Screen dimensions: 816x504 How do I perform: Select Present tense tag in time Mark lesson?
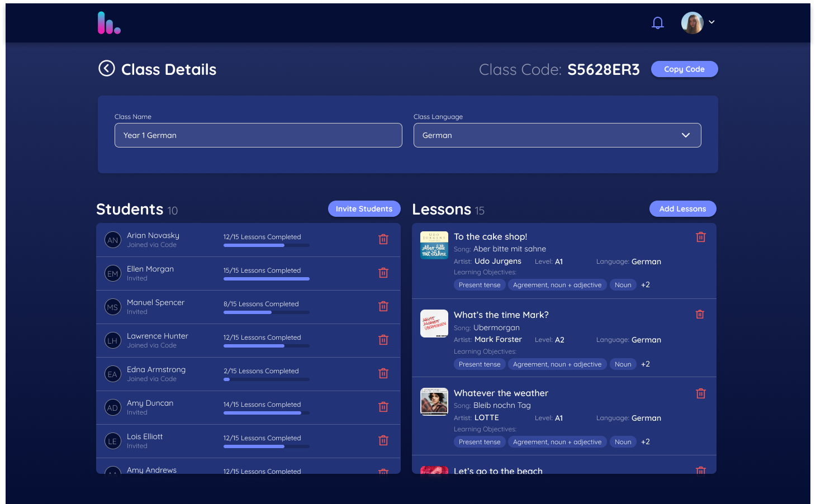tap(480, 364)
